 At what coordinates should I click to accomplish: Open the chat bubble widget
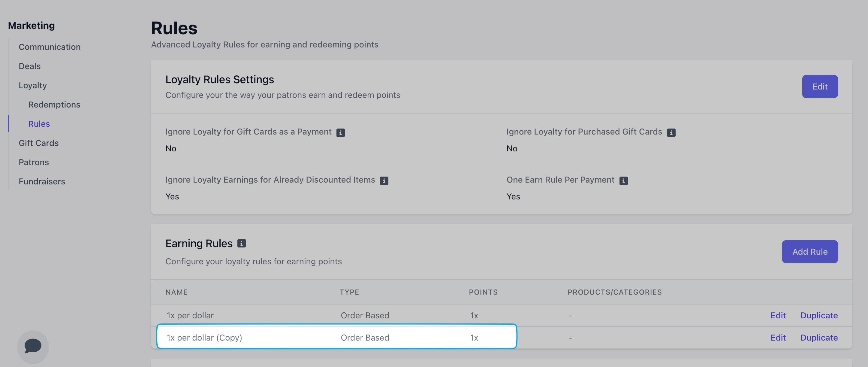pos(33,346)
